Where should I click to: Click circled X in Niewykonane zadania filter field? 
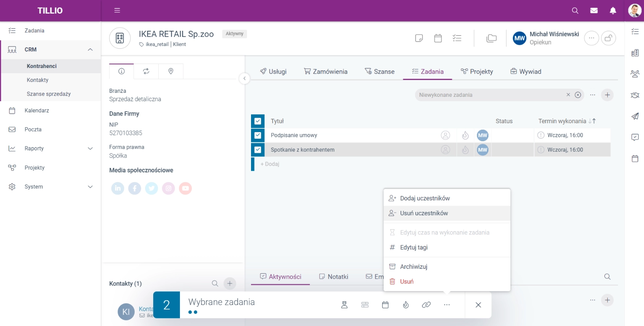click(x=578, y=95)
